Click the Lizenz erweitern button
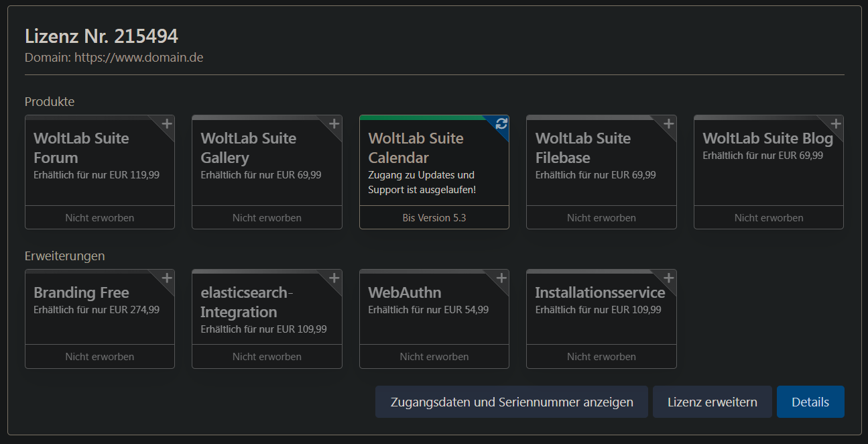The image size is (868, 444). point(712,402)
